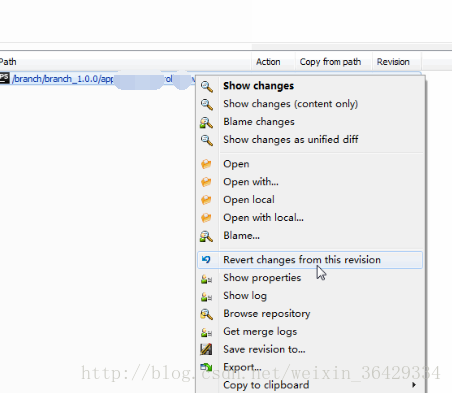Choose Save revision to... entry

[311, 350]
